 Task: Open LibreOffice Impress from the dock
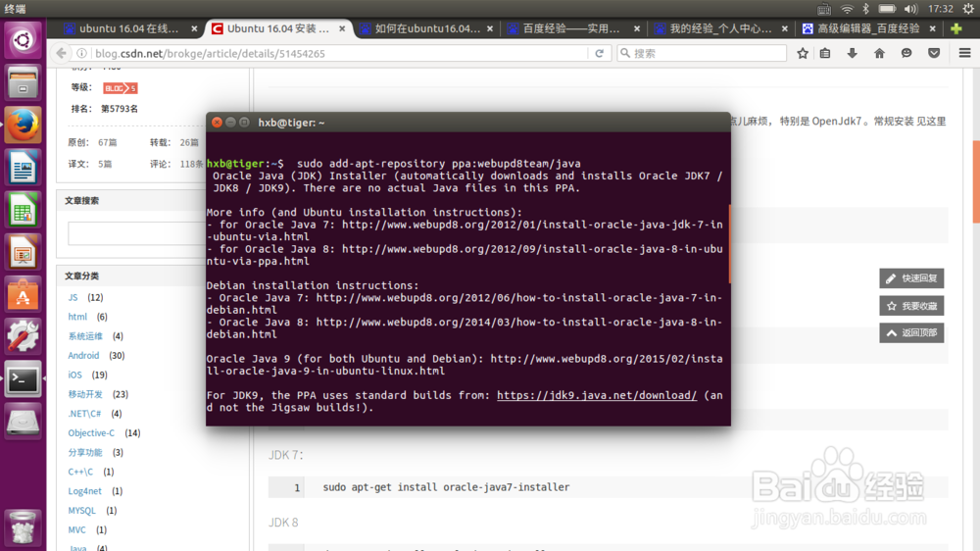click(x=24, y=252)
